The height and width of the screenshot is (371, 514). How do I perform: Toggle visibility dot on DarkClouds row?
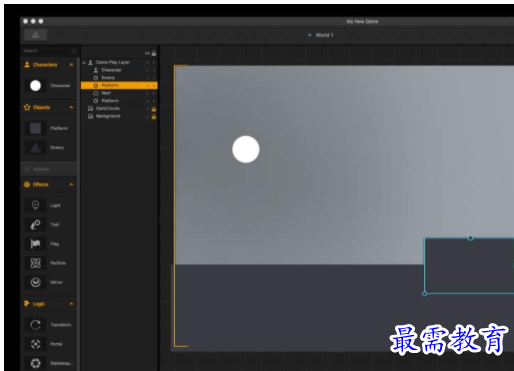(147, 109)
